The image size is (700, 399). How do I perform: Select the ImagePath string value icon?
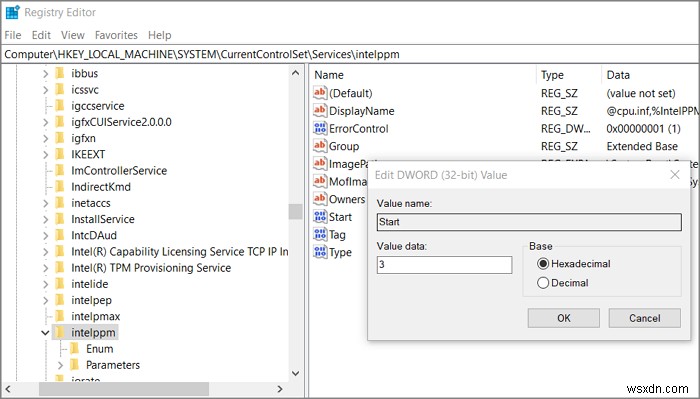(x=320, y=163)
